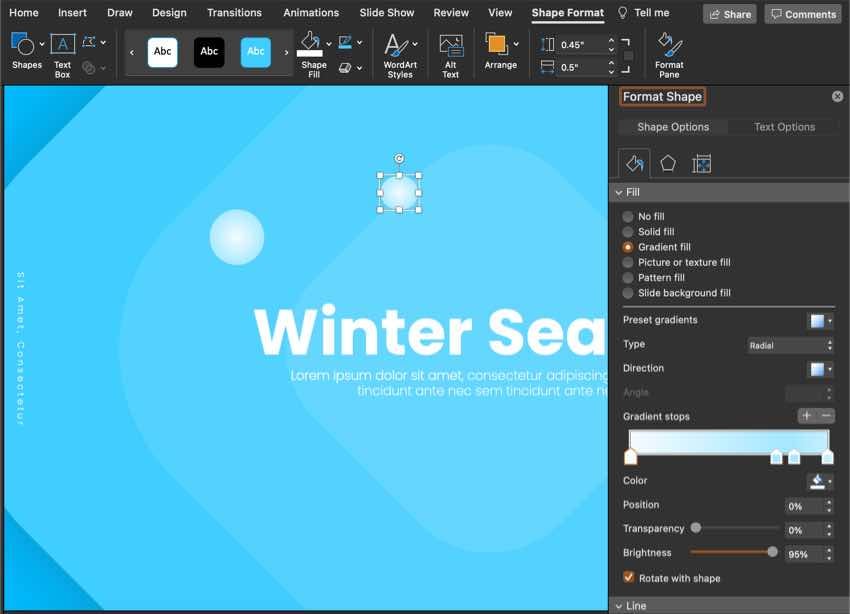This screenshot has width=850, height=614.
Task: Open the Size & Properties icon tab
Action: tap(702, 164)
